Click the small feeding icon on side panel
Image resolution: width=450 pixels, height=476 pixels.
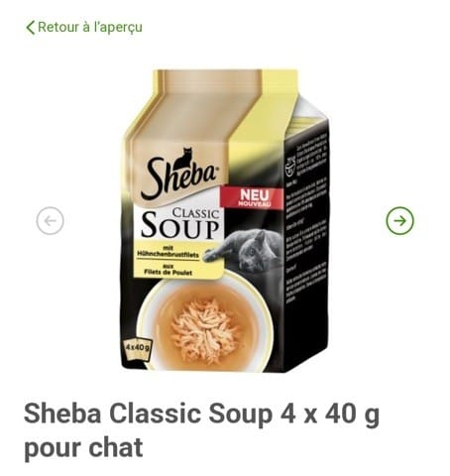click(290, 166)
